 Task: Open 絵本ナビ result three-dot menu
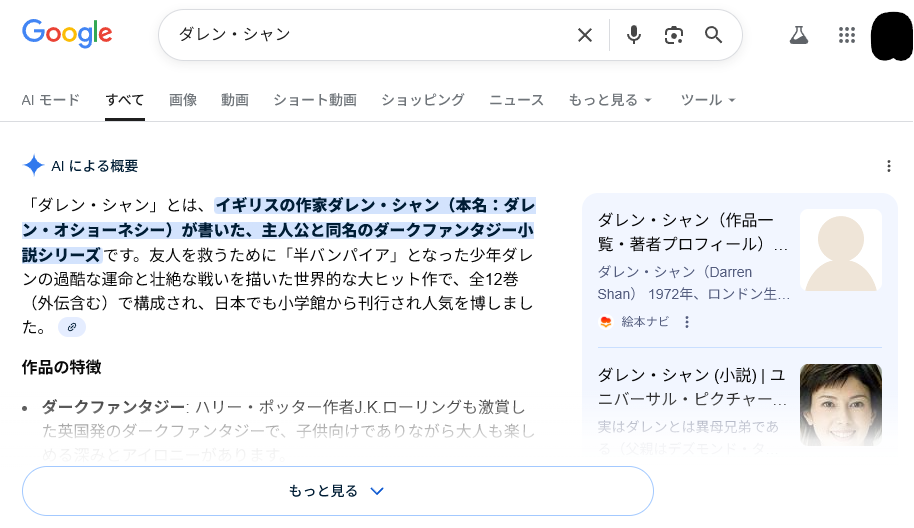tap(687, 322)
